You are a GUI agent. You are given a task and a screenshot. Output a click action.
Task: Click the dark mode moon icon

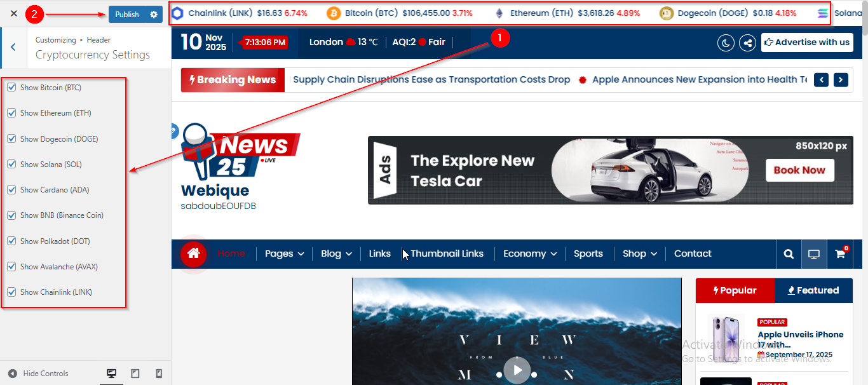click(726, 43)
